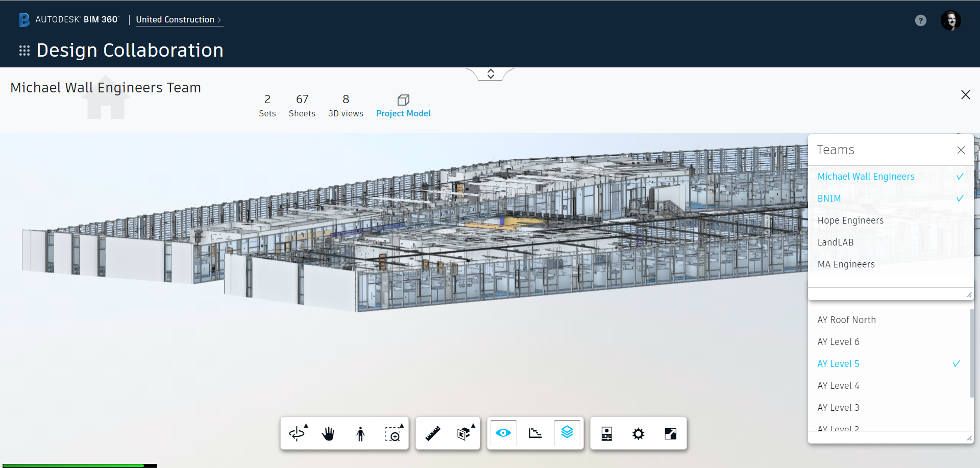Uncheck Michael Wall Engineers team

[x=891, y=177]
